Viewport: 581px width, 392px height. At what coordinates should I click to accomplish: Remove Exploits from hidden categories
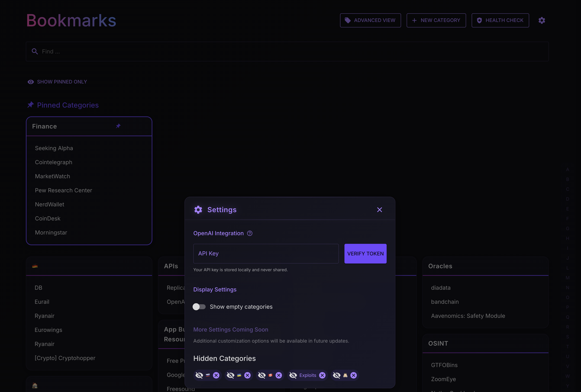(x=322, y=375)
